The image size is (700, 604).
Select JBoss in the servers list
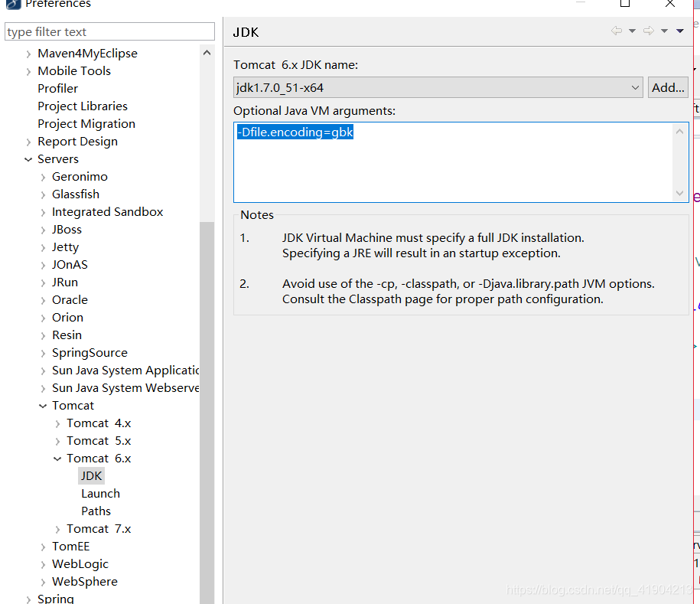click(67, 230)
